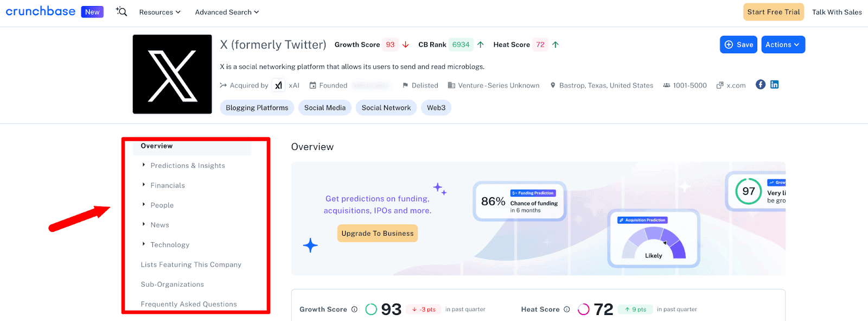Open the Advanced Search dropdown
This screenshot has height=321, width=868.
tap(227, 12)
